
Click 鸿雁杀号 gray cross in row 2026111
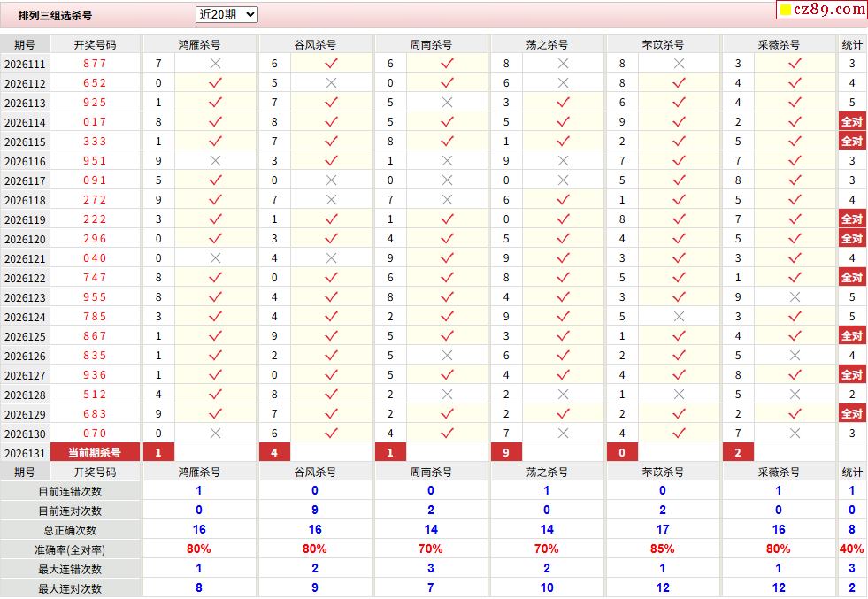(x=215, y=64)
